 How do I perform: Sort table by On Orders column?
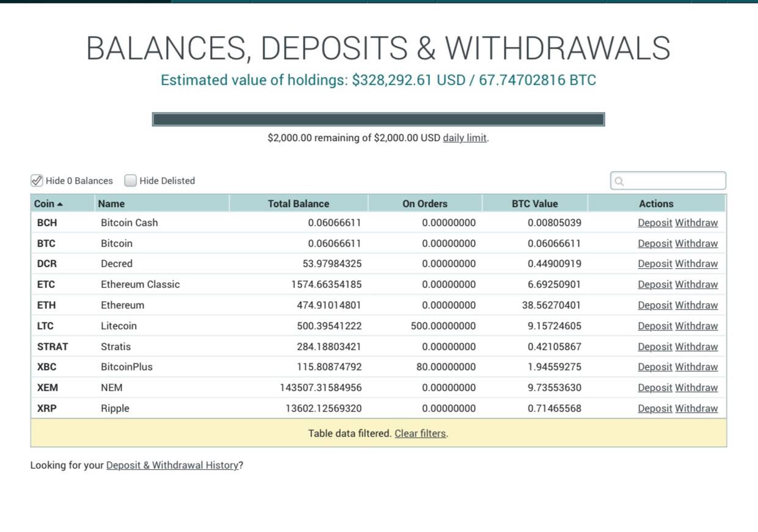click(x=425, y=203)
